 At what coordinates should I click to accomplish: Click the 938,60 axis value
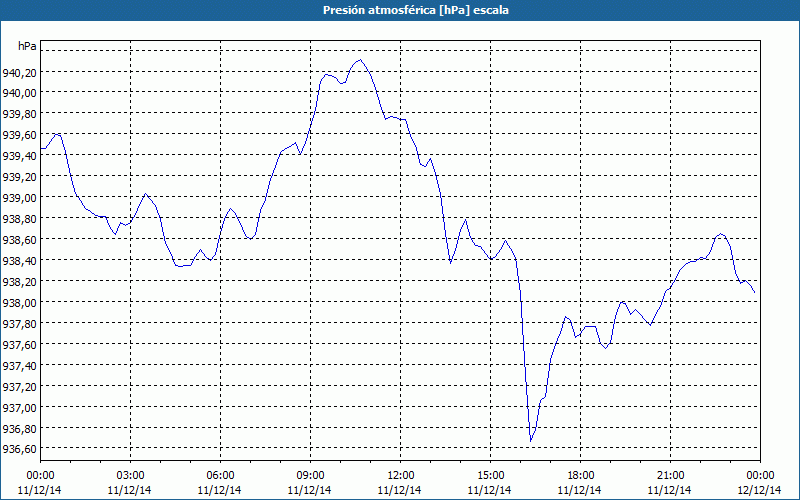coord(19,240)
